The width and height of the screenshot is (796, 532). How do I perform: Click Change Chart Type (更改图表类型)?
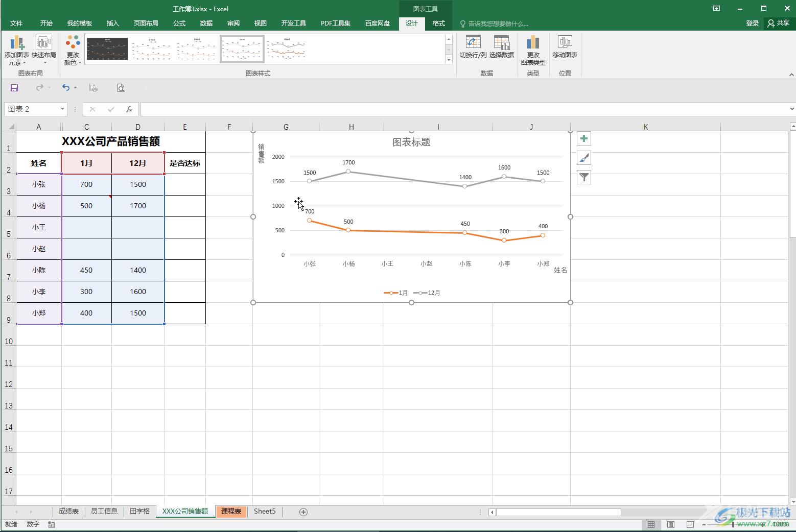click(x=533, y=51)
